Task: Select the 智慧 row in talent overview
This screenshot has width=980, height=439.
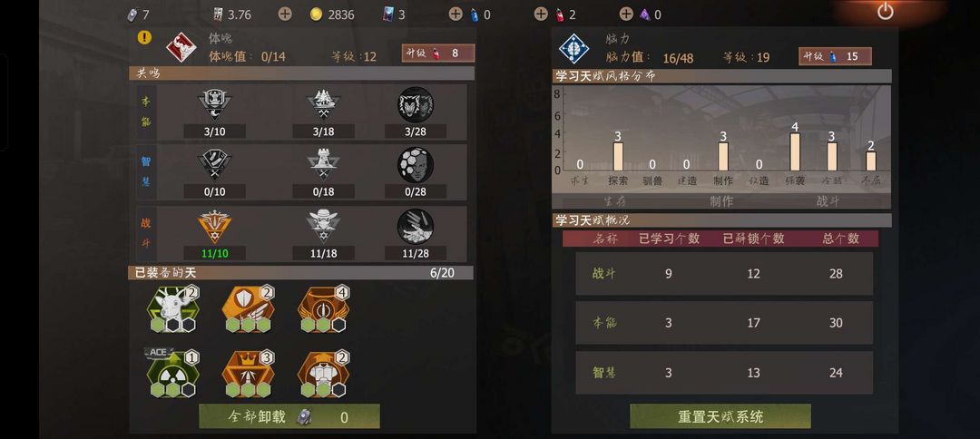Action: [724, 373]
